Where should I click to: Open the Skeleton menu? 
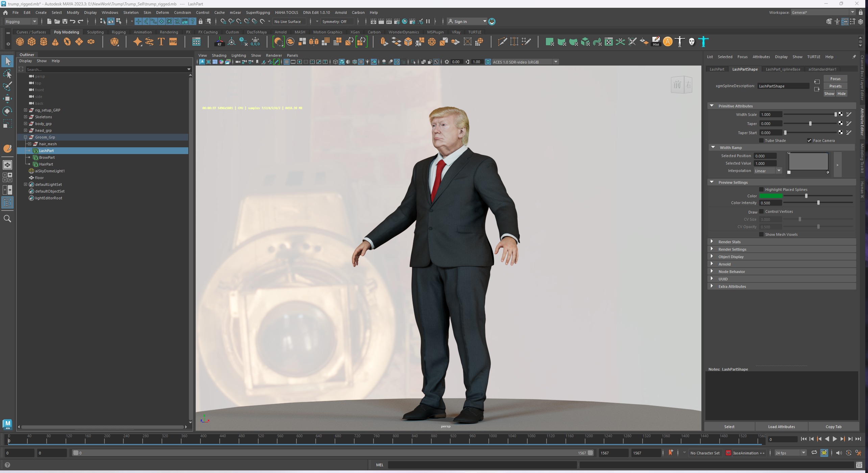pos(130,13)
